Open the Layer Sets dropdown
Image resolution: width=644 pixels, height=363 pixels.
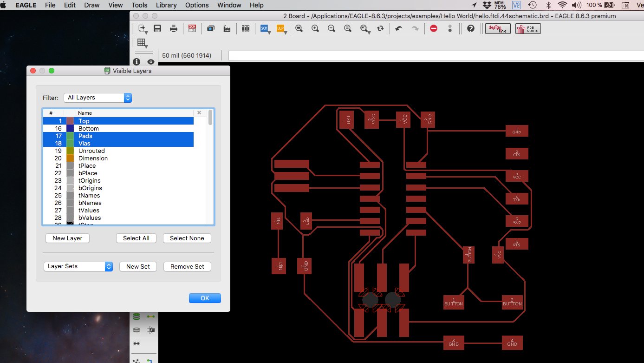point(78,266)
